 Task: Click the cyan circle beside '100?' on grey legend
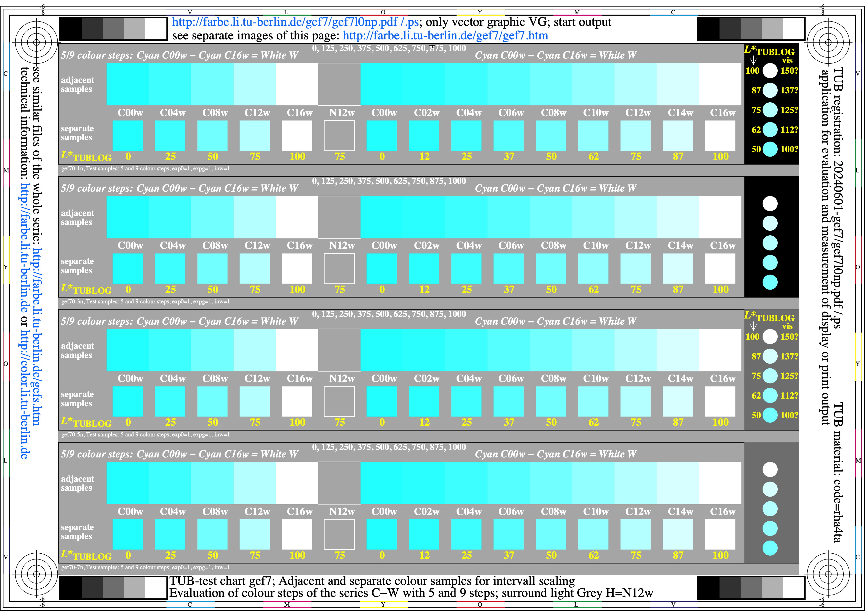(x=770, y=415)
